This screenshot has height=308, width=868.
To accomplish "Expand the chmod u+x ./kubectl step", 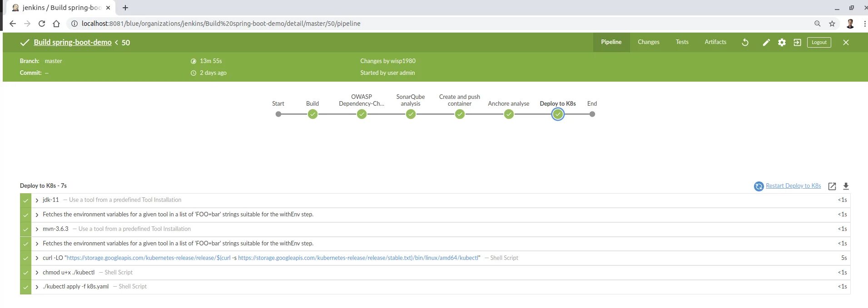I will coord(37,273).
